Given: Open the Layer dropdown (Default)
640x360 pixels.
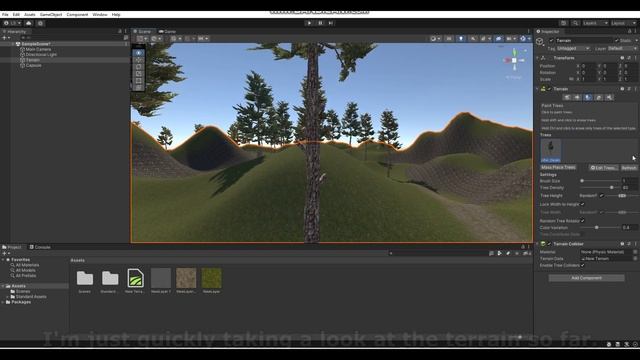Looking at the screenshot, I should coord(622,49).
